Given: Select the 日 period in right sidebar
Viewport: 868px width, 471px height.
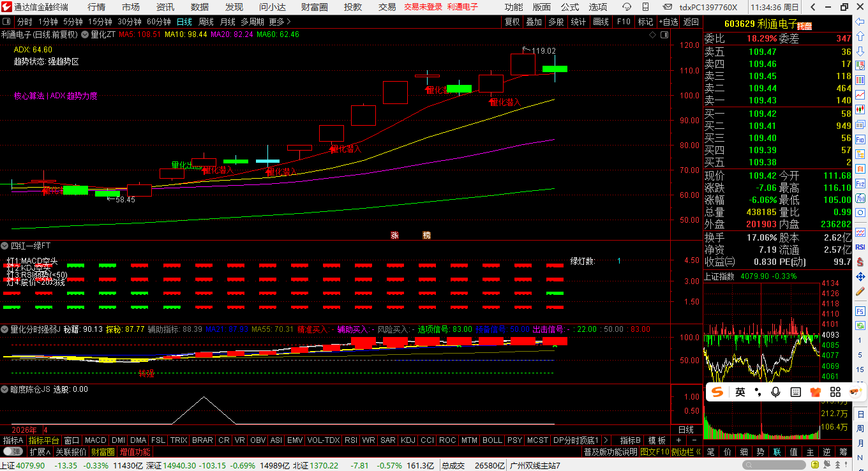Looking at the screenshot, I should (x=860, y=414).
